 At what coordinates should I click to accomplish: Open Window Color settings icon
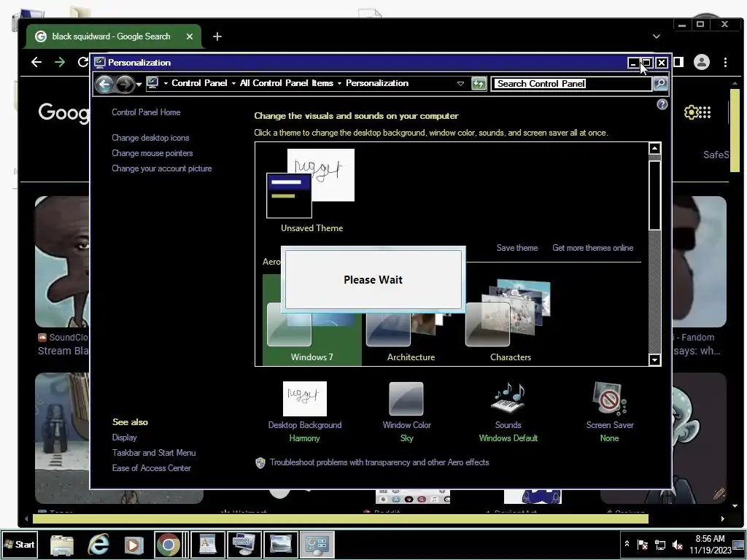click(406, 399)
